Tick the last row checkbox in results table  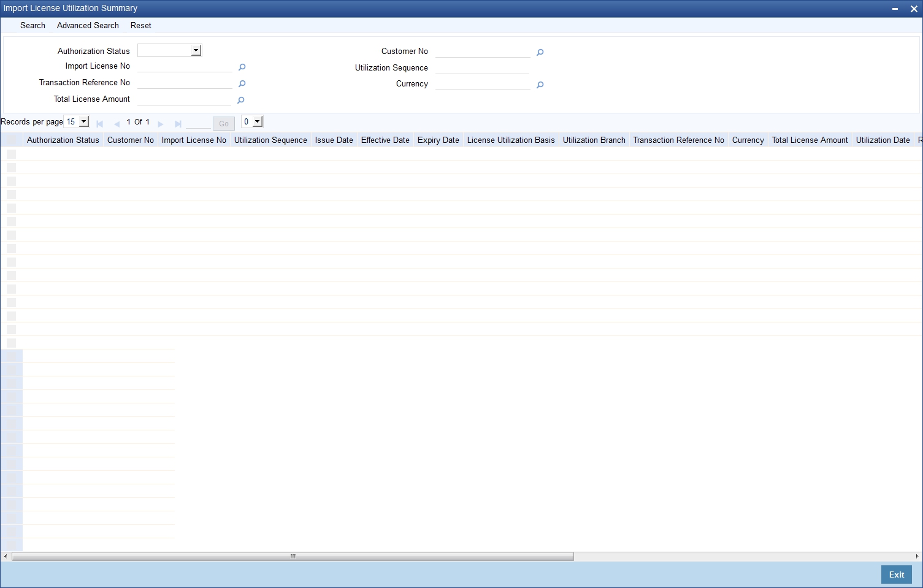(x=11, y=343)
